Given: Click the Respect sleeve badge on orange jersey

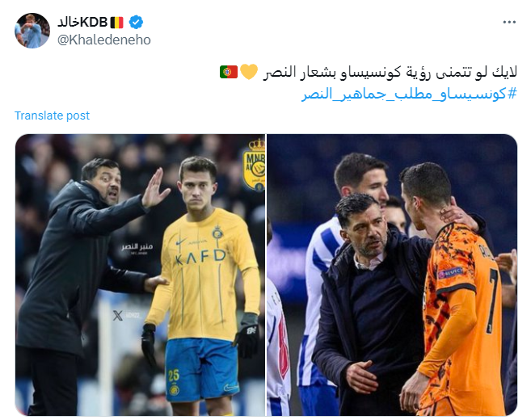Looking at the screenshot, I should pos(450,273).
